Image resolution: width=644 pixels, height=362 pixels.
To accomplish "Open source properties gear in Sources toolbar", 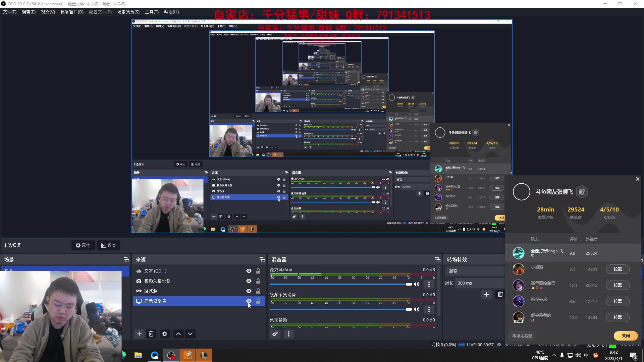I will point(165,334).
